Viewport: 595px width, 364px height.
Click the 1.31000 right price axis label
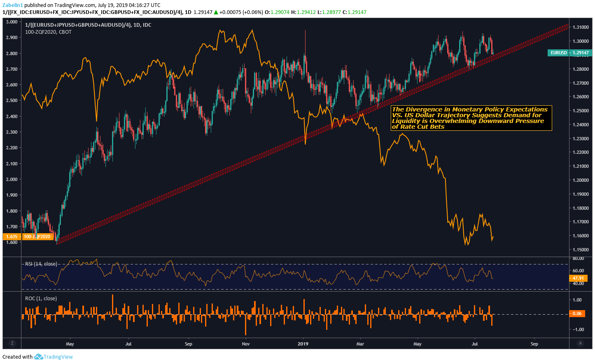click(x=581, y=27)
